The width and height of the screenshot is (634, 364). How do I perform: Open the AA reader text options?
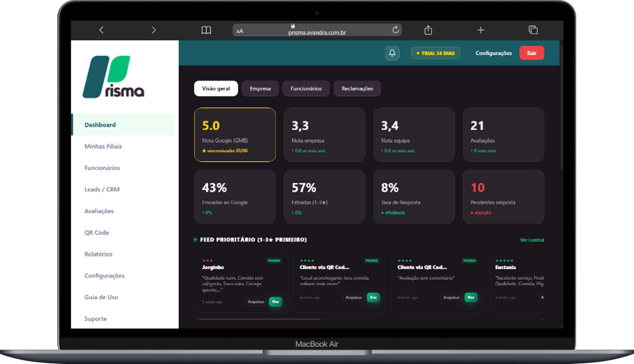[x=240, y=31]
